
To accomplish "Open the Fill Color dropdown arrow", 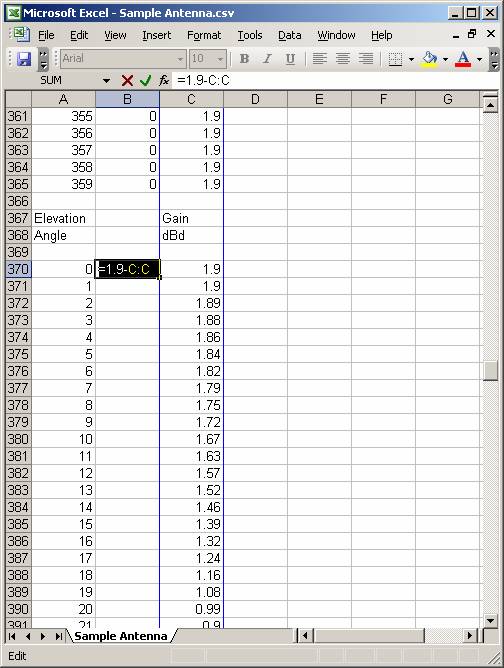I will (x=445, y=59).
